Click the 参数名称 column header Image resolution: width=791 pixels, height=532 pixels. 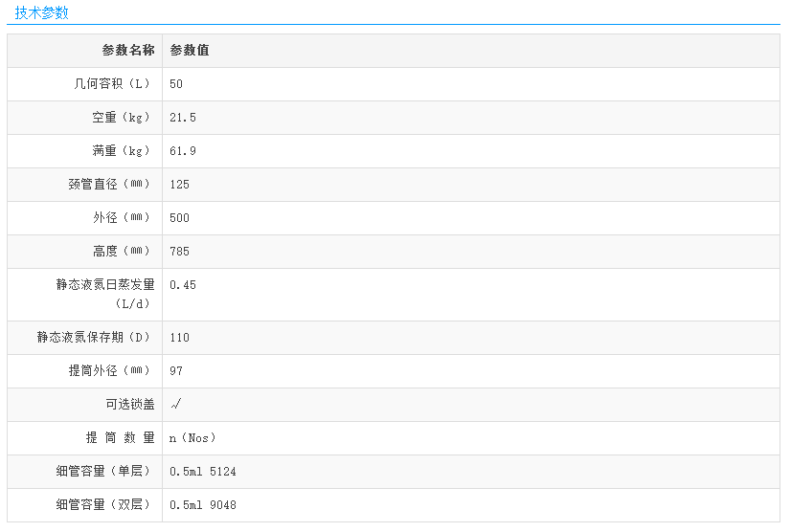click(128, 51)
